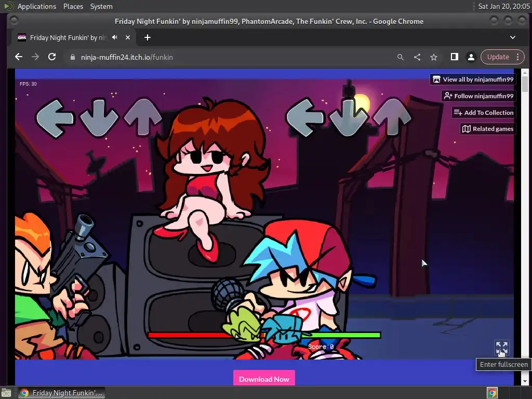Image resolution: width=532 pixels, height=399 pixels.
Task: Click the player's down arrow receptor
Action: pos(349,117)
